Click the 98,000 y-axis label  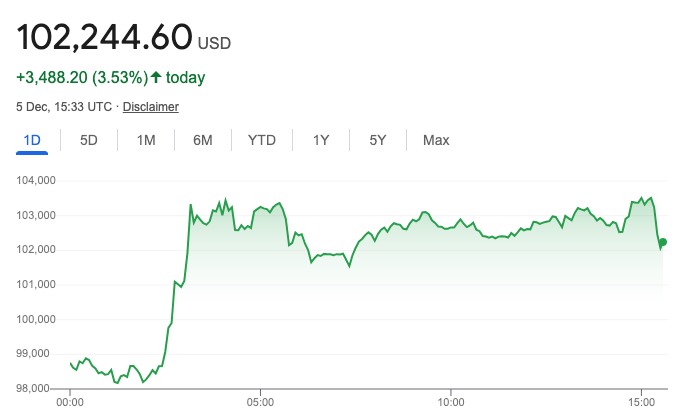pos(39,388)
